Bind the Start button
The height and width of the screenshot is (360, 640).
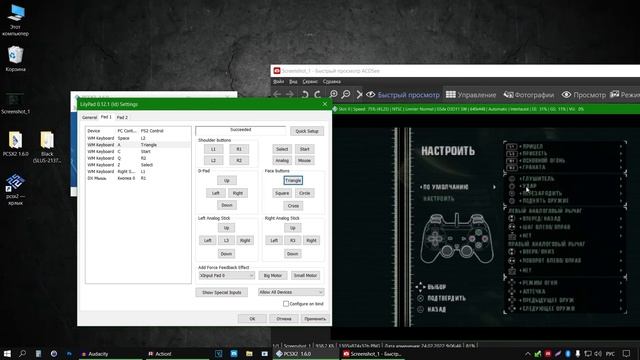click(x=304, y=149)
